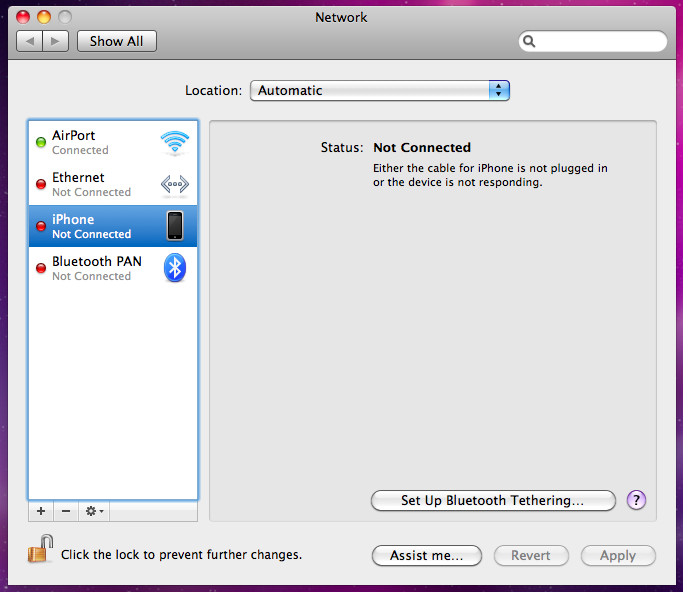Click the red status dot beside Bluetooth PAN

coord(41,268)
